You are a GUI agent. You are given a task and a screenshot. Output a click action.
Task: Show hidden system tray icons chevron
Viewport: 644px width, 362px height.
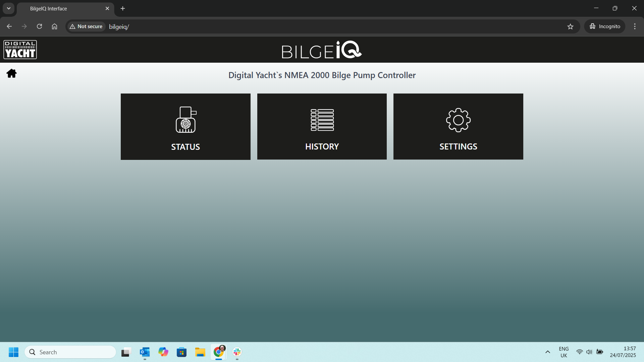(x=547, y=352)
